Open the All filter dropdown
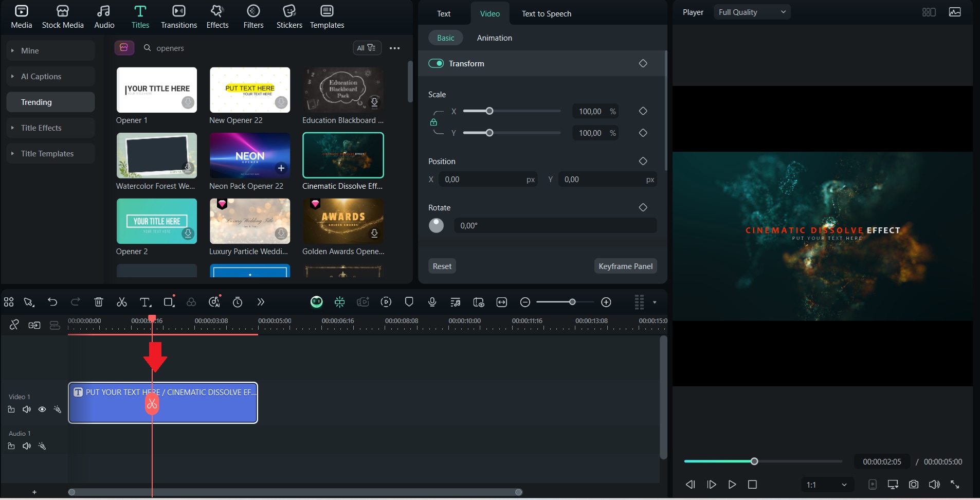 point(367,48)
